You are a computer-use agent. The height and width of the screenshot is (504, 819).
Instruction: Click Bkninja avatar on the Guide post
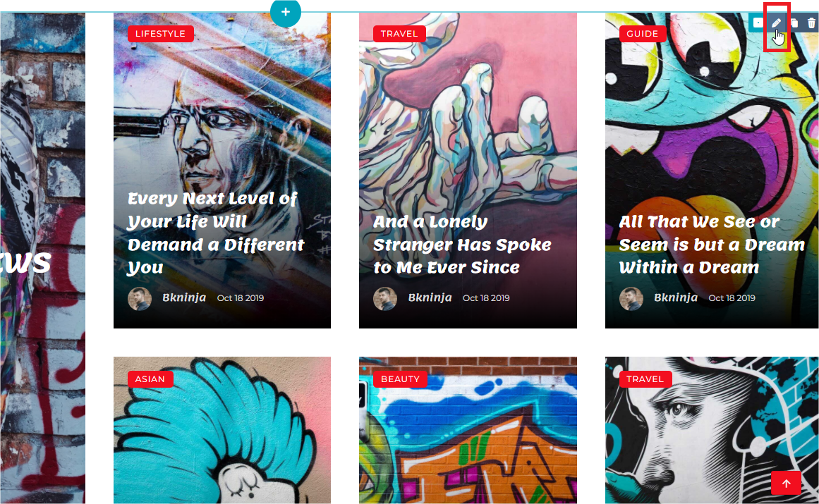[x=631, y=298]
